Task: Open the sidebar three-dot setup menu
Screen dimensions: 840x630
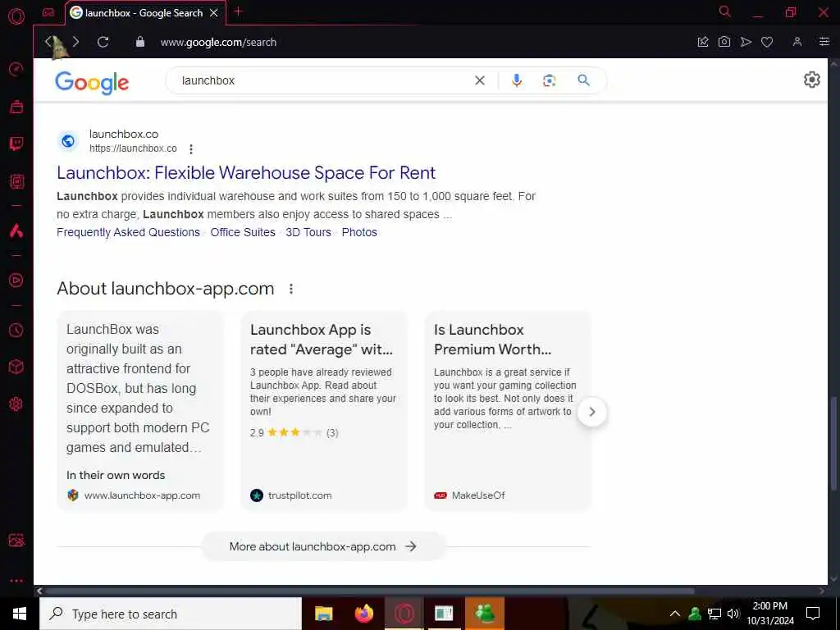Action: (x=16, y=581)
